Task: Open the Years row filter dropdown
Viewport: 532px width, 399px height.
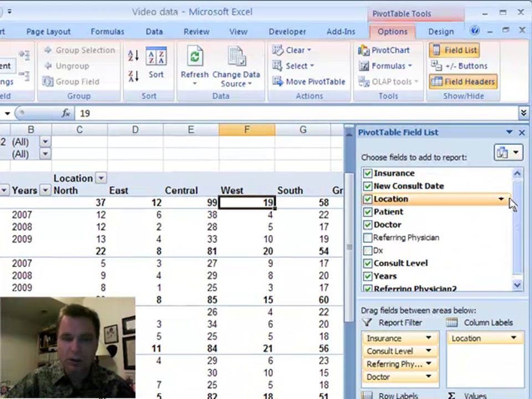Action: point(45,190)
